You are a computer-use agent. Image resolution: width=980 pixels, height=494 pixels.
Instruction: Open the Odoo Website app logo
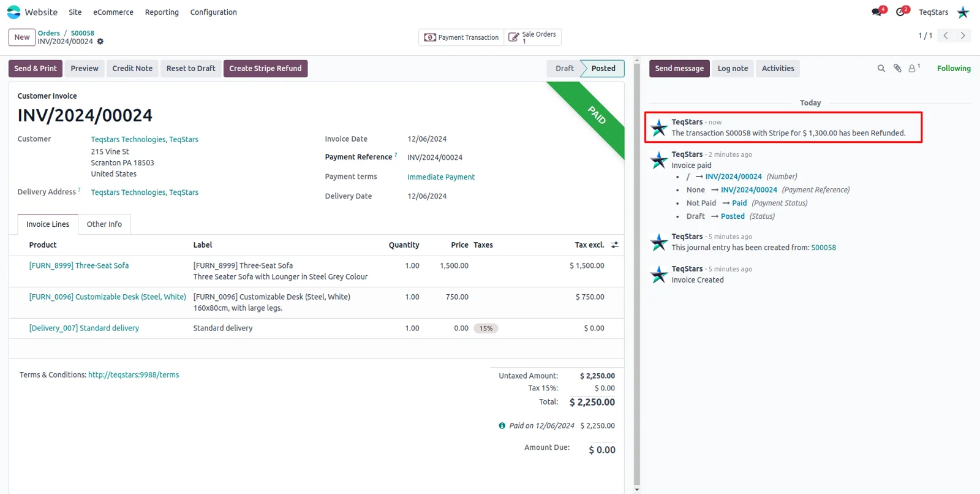pos(13,12)
